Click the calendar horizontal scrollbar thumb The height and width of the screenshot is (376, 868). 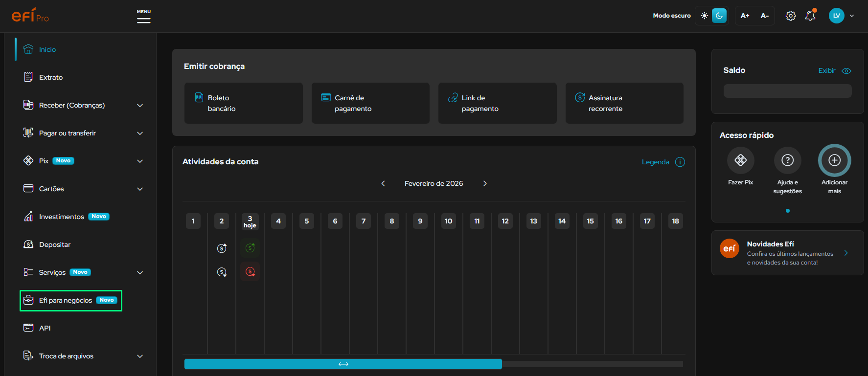pyautogui.click(x=343, y=364)
